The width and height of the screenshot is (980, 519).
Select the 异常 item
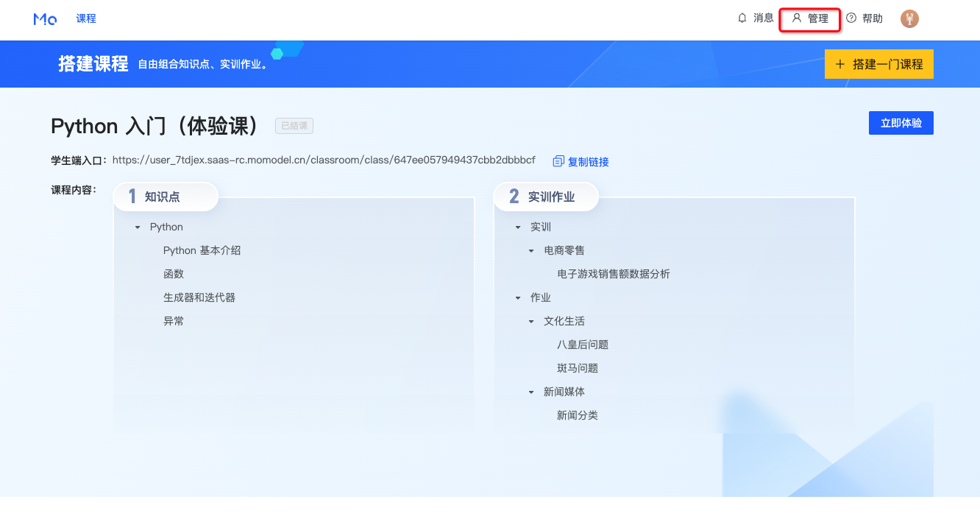(x=174, y=321)
